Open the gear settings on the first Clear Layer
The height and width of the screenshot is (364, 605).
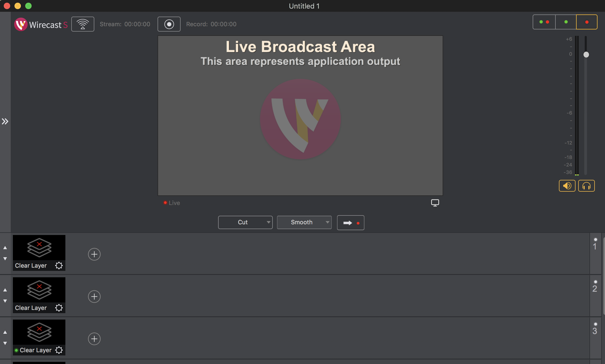(59, 266)
